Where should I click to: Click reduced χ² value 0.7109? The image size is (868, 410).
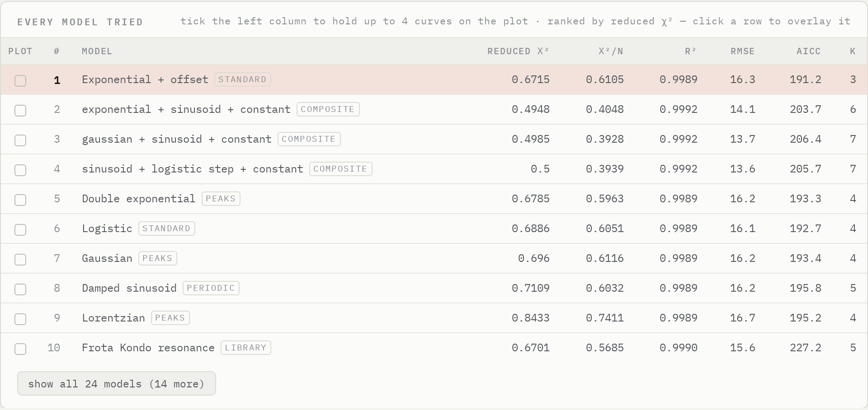click(x=531, y=288)
